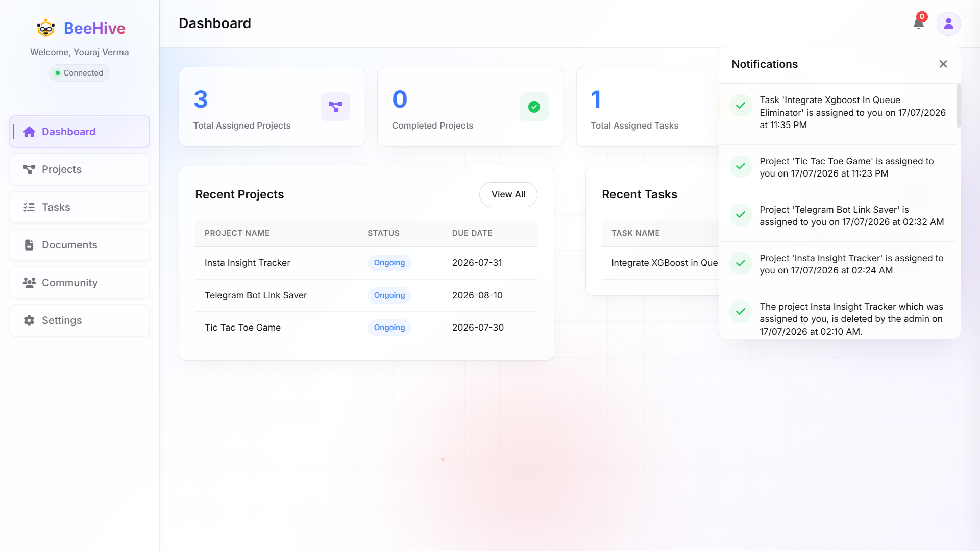This screenshot has width=980, height=551.
Task: Go to Tasks in the sidebar
Action: pos(80,207)
